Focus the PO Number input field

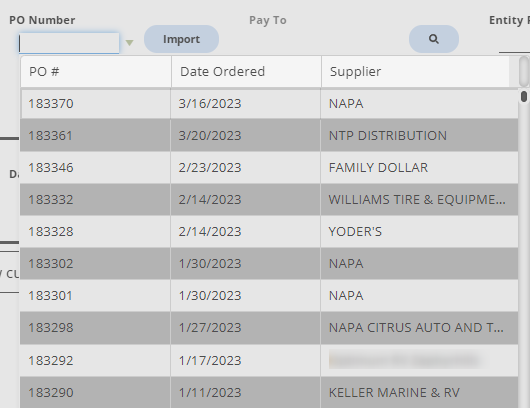click(x=69, y=43)
